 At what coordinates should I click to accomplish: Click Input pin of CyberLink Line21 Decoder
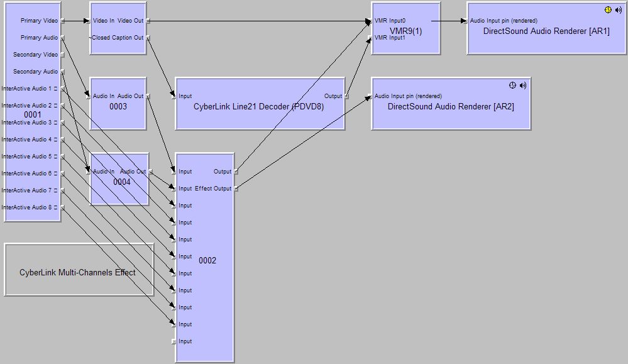pyautogui.click(x=174, y=96)
